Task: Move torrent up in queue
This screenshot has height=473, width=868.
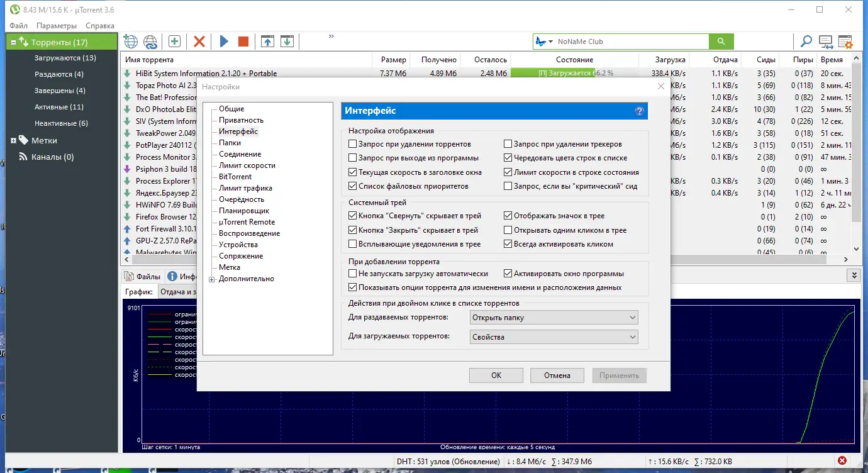Action: point(267,41)
